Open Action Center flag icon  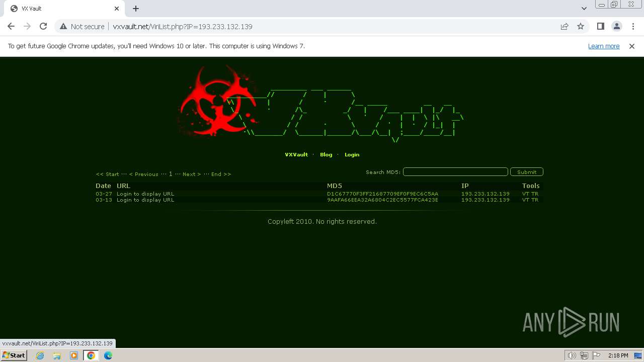[x=596, y=355]
